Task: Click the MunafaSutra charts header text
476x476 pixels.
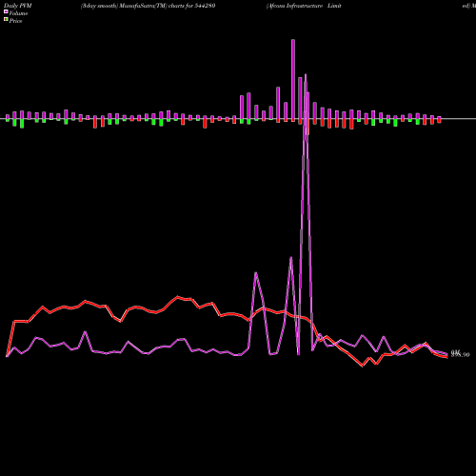Action: (x=148, y=6)
